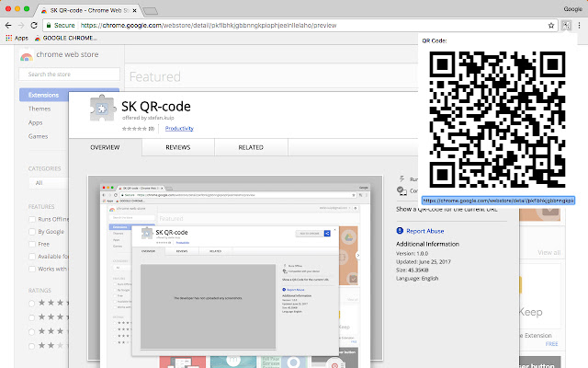Open the GOOGLE CHROME bookmark
This screenshot has height=368, width=588.
coord(65,38)
